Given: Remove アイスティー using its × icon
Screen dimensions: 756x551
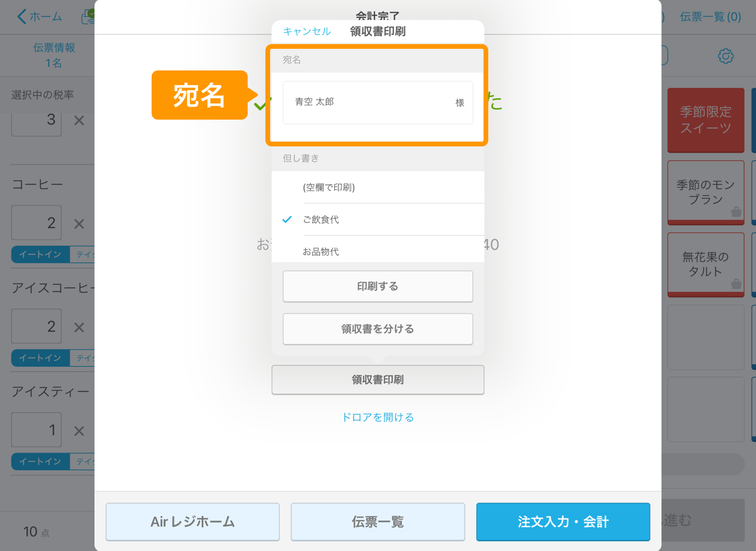Looking at the screenshot, I should pos(79,431).
